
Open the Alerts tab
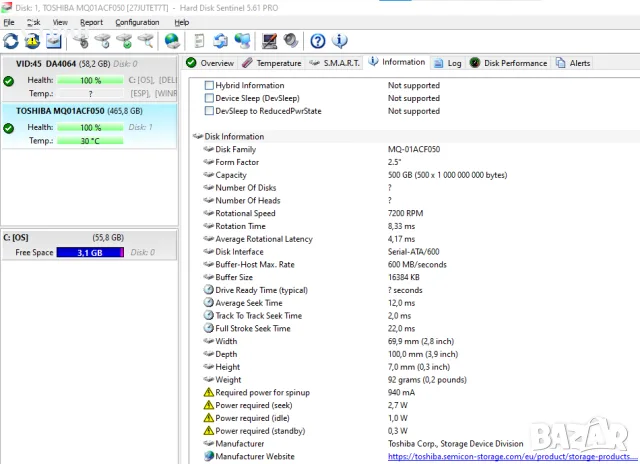pos(573,63)
